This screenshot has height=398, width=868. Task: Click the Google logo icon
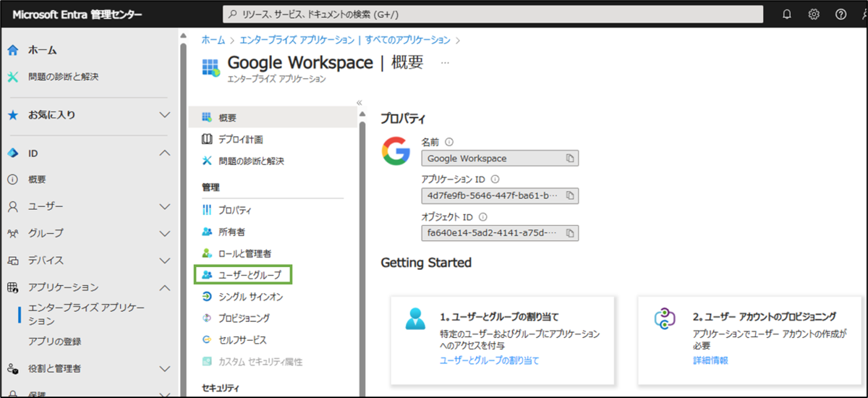pos(396,151)
